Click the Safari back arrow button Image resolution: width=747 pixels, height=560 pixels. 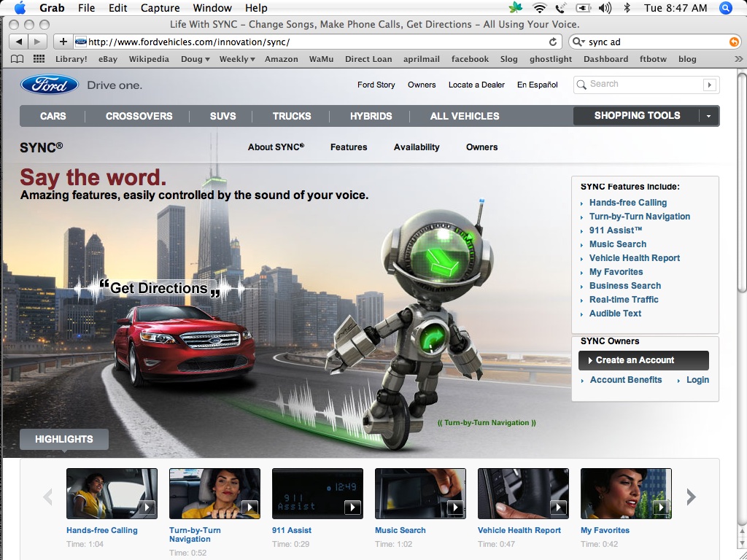(x=18, y=42)
